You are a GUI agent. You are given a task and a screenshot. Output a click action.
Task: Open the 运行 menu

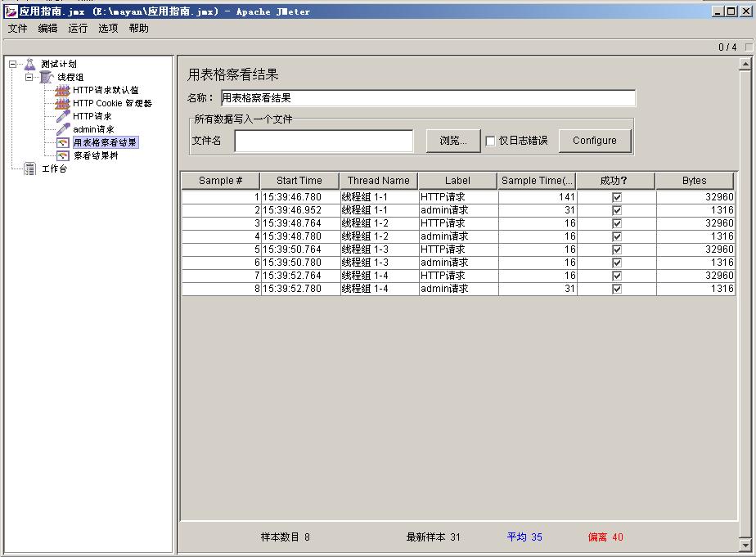tap(78, 29)
